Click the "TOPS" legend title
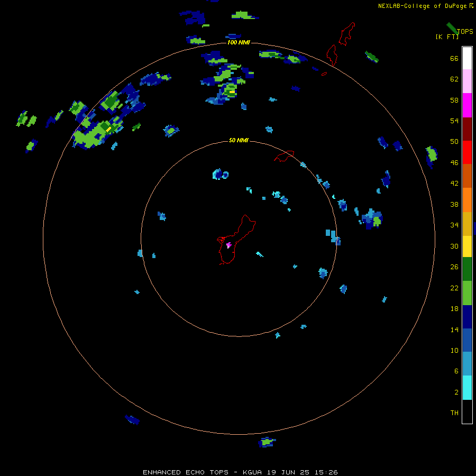This screenshot has height=476, width=476. 465,32
